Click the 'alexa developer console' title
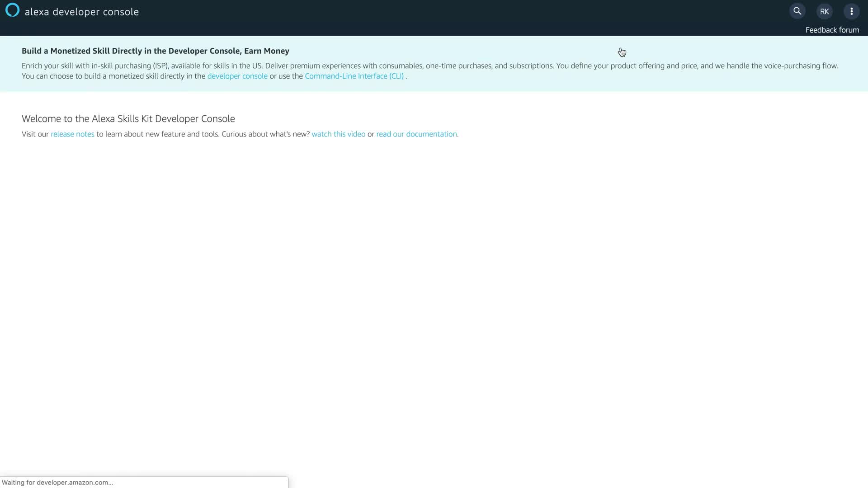Screen dimensions: 868x488 pos(82,12)
